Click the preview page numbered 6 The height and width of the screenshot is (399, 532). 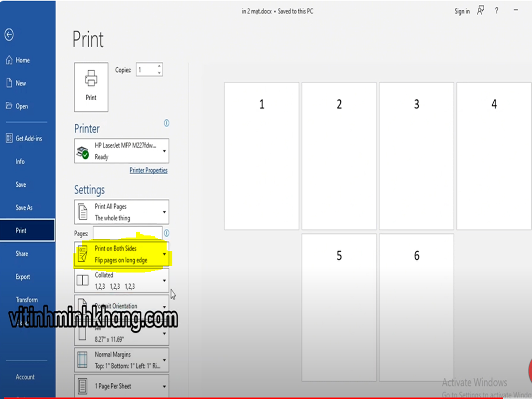[x=416, y=307]
